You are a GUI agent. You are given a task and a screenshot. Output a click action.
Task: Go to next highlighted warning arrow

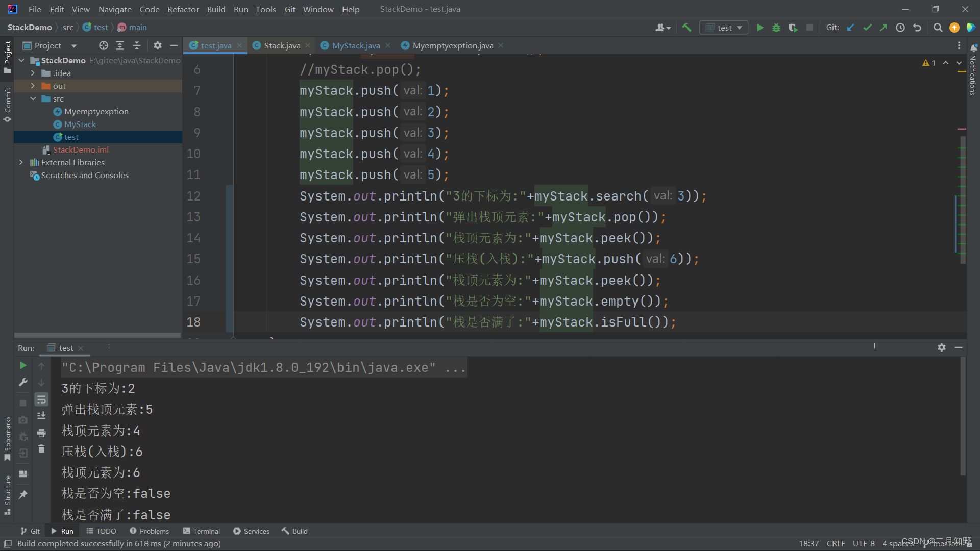pyautogui.click(x=959, y=63)
